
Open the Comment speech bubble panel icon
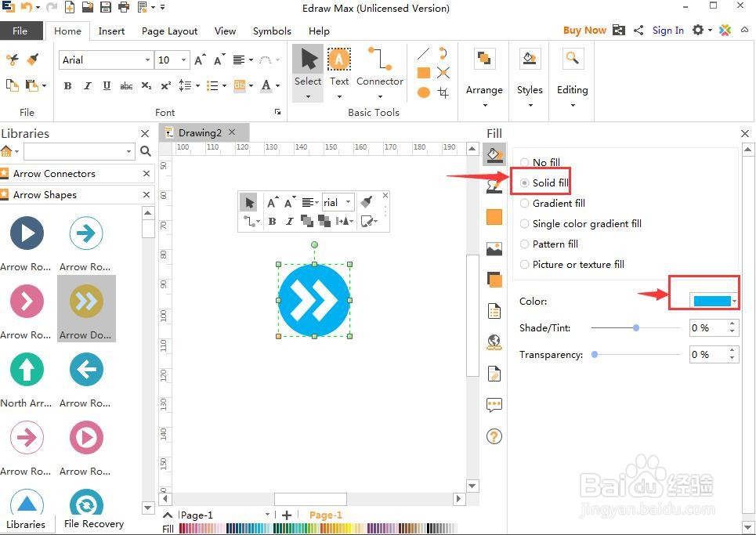pos(494,405)
